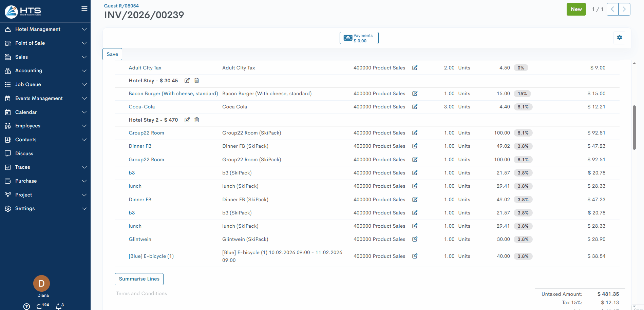Open edit icon for Coca-Cola line account

tap(415, 107)
